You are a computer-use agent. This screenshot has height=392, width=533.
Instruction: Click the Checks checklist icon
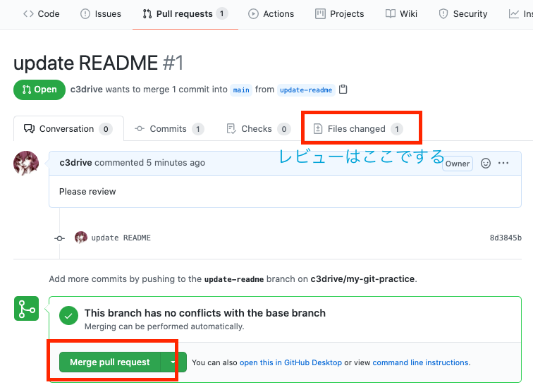pos(231,129)
